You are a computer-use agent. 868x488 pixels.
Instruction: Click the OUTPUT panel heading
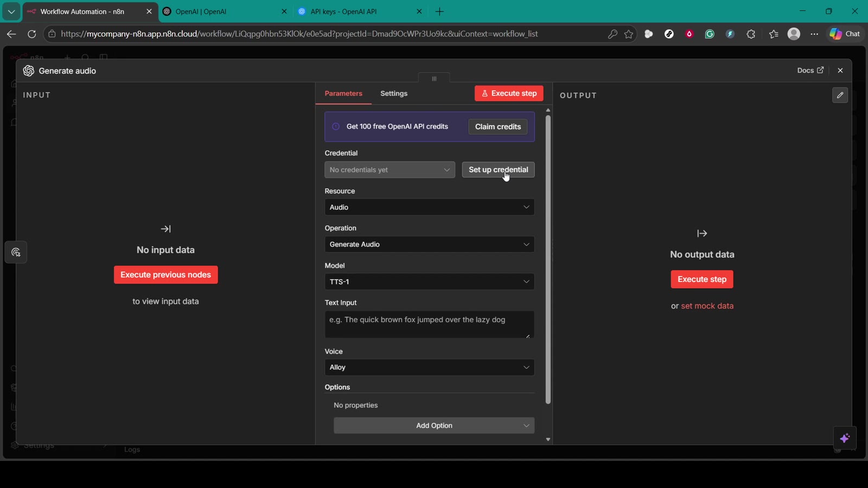[x=578, y=95]
